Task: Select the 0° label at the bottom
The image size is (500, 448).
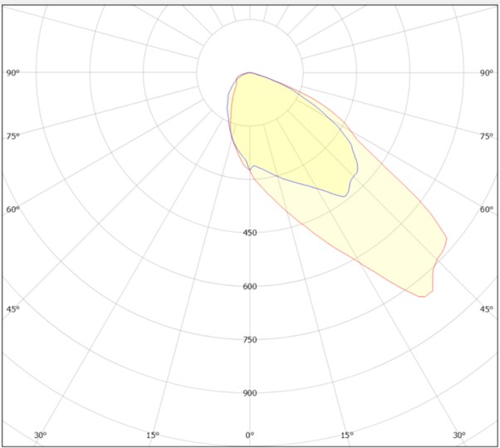Action: (249, 436)
